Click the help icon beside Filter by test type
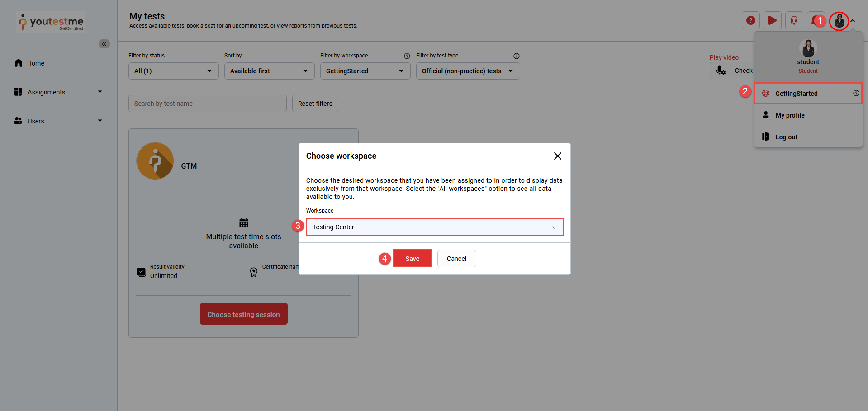 (516, 56)
